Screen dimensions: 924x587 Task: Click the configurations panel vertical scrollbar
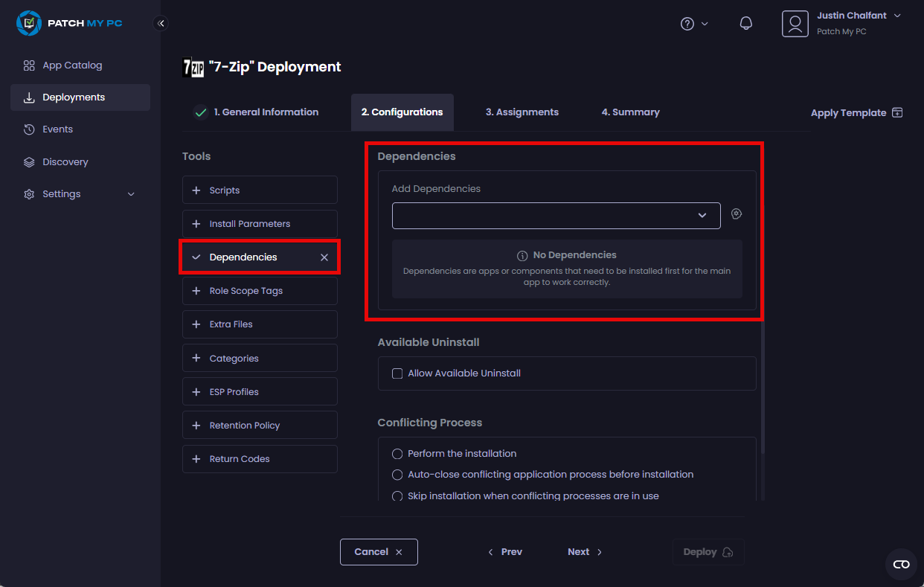(762, 387)
